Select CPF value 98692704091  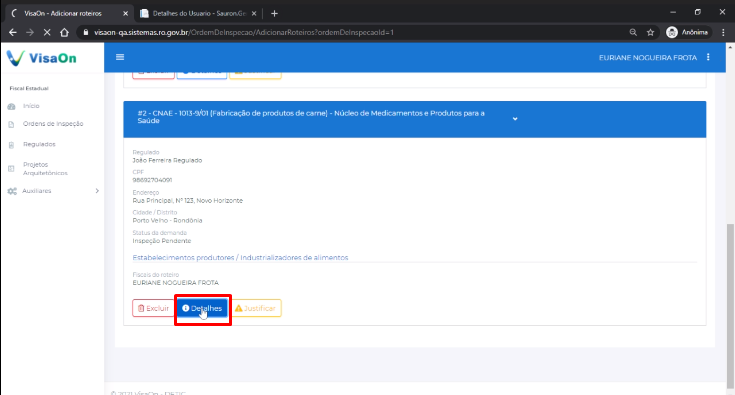(152, 180)
